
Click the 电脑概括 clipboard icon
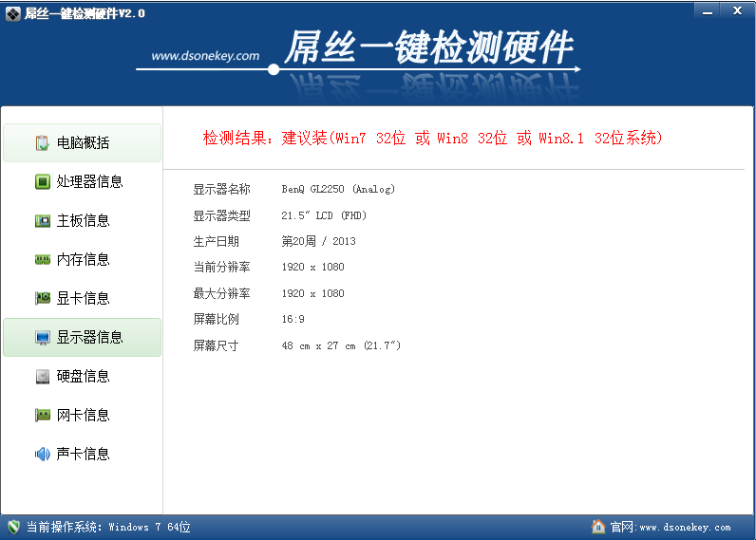43,143
